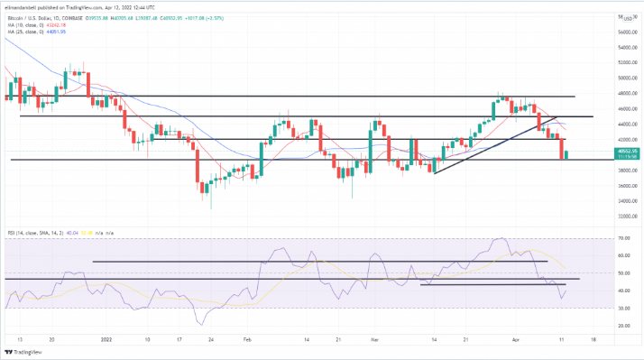Click the RSI 30.00 scale label
The height and width of the screenshot is (360, 644).
[624, 309]
